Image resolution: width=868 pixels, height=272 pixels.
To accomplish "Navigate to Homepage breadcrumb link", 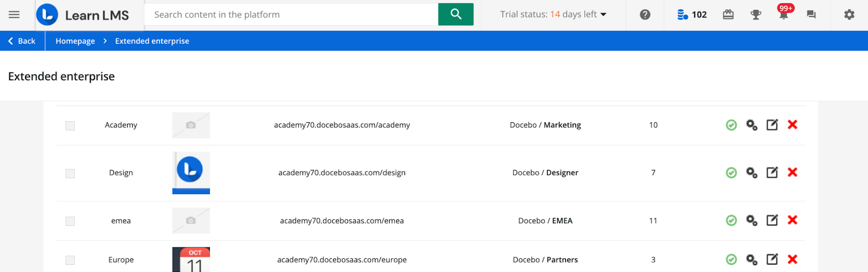I will click(x=75, y=41).
